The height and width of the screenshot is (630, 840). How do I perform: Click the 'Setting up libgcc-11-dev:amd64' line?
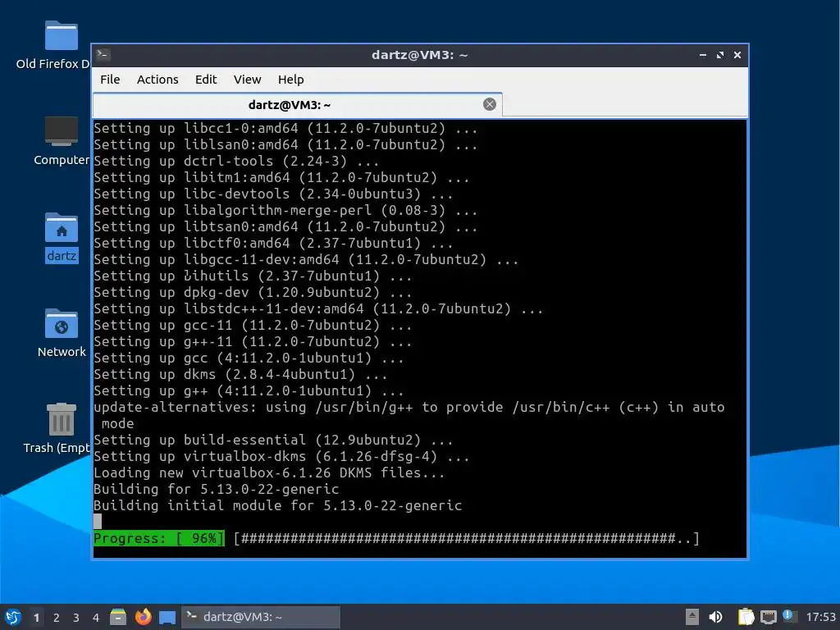coord(306,260)
